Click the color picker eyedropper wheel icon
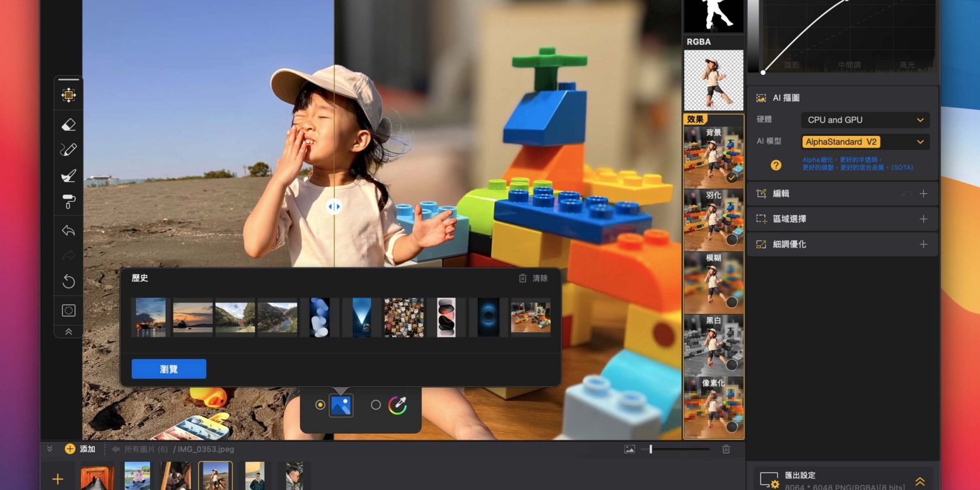Image resolution: width=980 pixels, height=490 pixels. pos(397,405)
